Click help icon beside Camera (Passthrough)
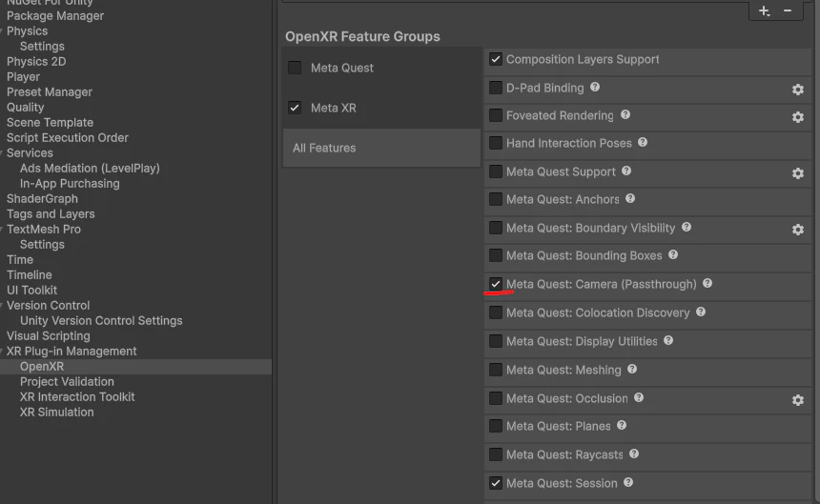The image size is (820, 504). 707,283
